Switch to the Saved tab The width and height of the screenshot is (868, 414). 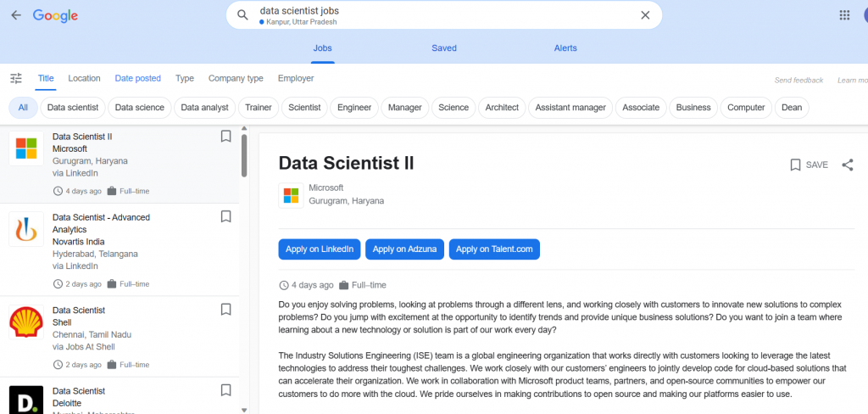click(x=444, y=48)
